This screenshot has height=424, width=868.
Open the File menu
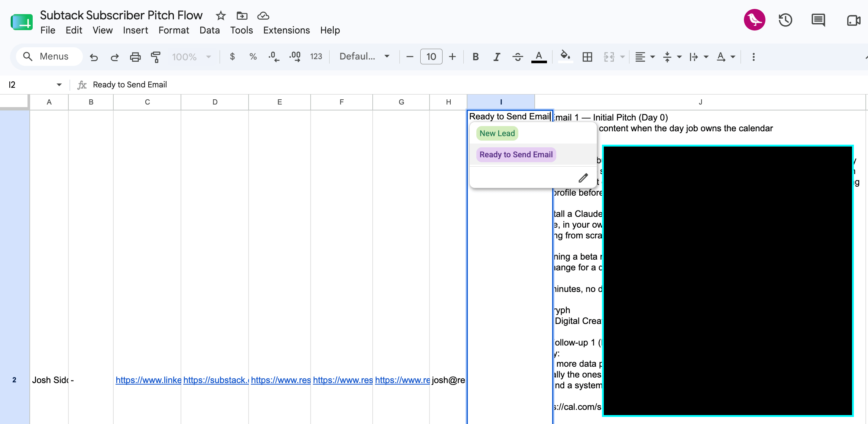pos(48,30)
